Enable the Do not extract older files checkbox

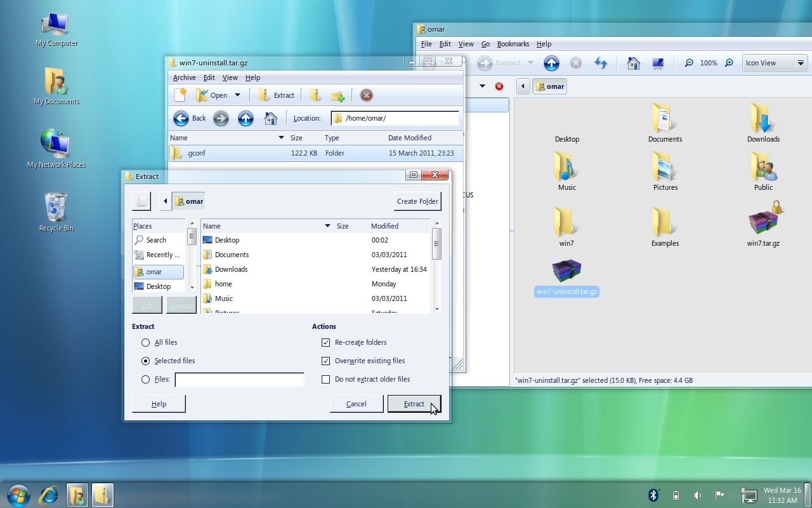click(326, 379)
